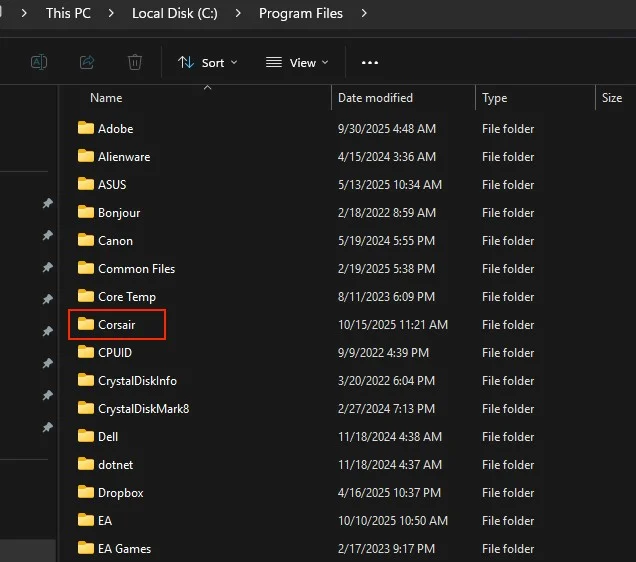Select the Alienware folder icon
Image resolution: width=636 pixels, height=562 pixels.
click(x=86, y=156)
